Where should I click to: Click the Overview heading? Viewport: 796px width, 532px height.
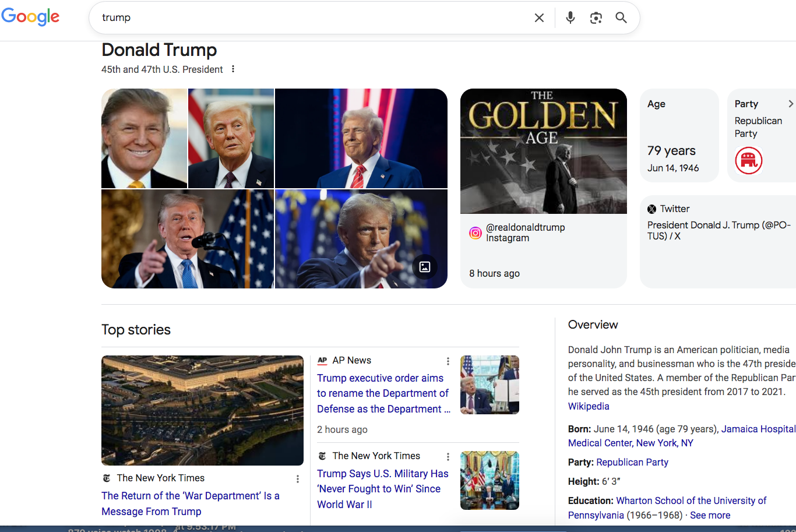(593, 325)
